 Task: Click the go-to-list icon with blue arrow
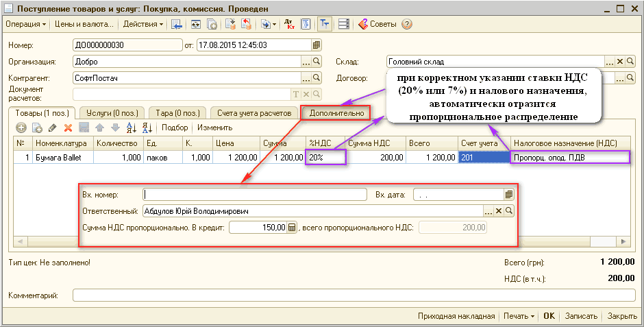click(x=177, y=24)
